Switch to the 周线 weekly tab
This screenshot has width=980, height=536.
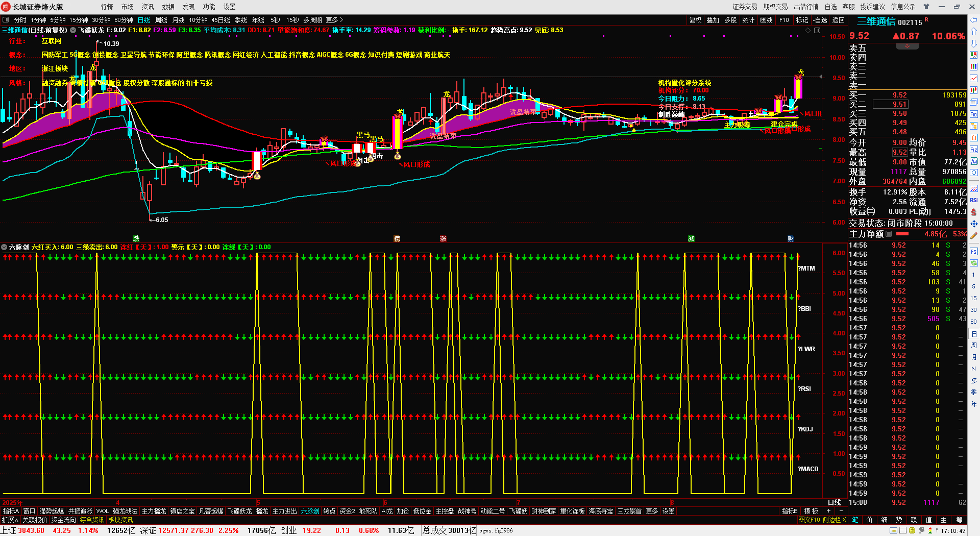point(161,20)
